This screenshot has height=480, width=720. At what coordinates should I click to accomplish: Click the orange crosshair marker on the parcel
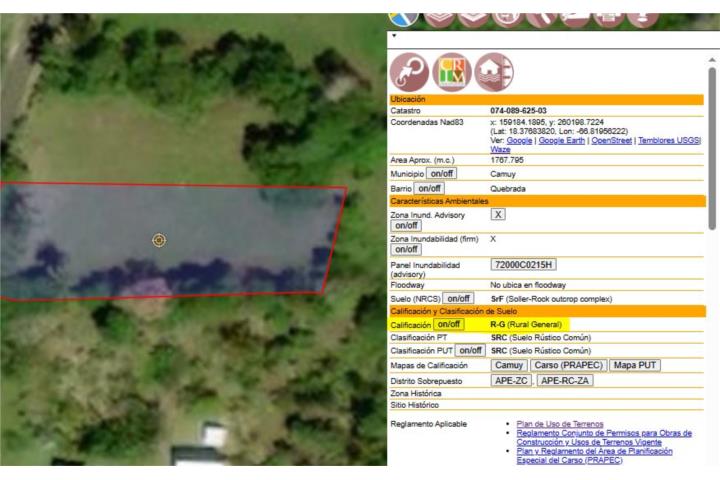tap(158, 240)
